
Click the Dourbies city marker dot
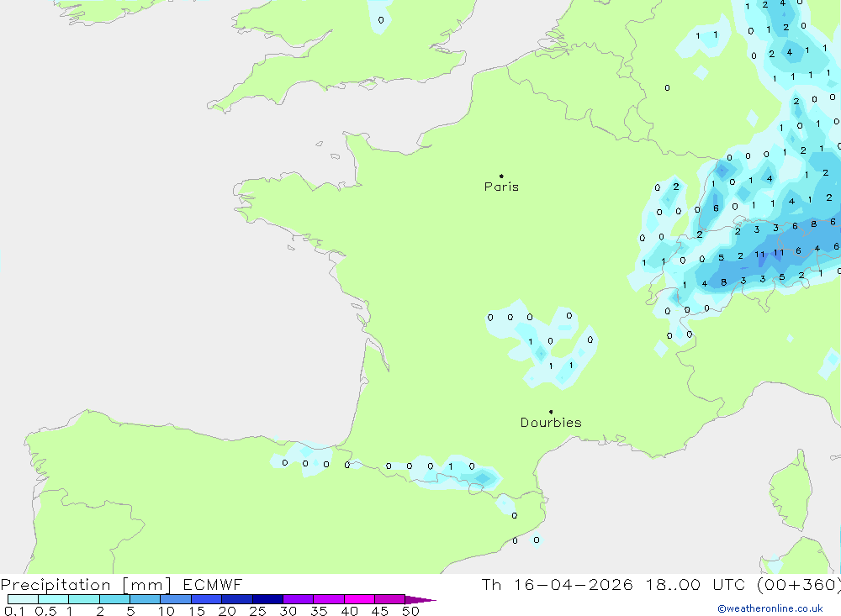[x=551, y=412]
